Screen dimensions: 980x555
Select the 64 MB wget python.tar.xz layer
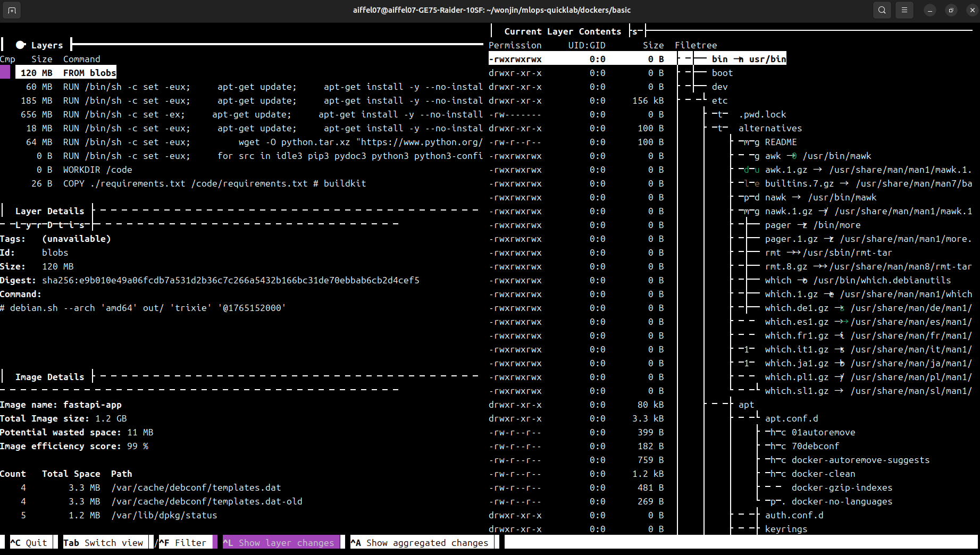coord(241,142)
